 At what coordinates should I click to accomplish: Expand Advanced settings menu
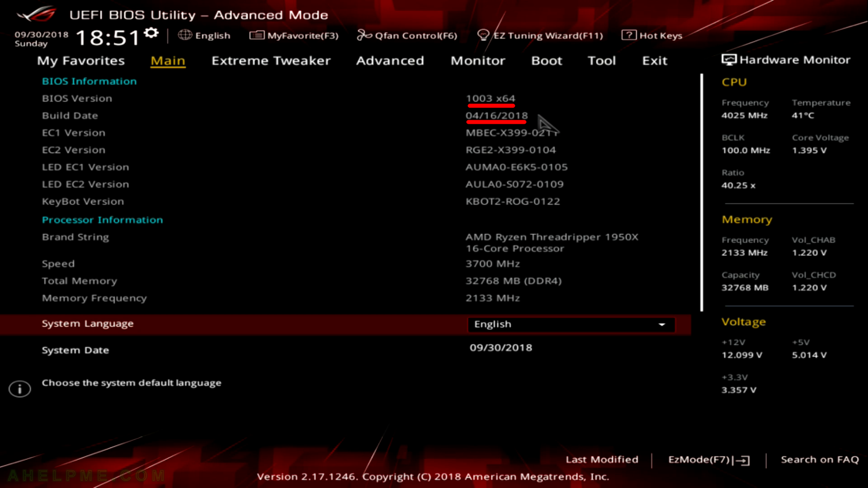click(x=390, y=60)
